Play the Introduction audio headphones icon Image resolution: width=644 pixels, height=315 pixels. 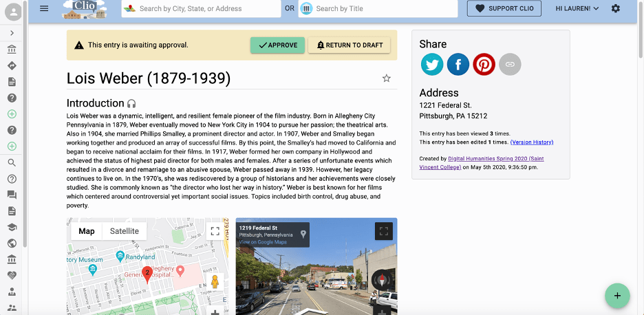coord(131,103)
